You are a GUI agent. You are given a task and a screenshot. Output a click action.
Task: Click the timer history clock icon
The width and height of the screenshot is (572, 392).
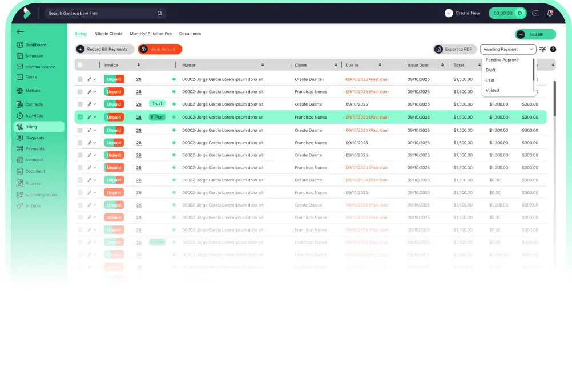(x=535, y=13)
